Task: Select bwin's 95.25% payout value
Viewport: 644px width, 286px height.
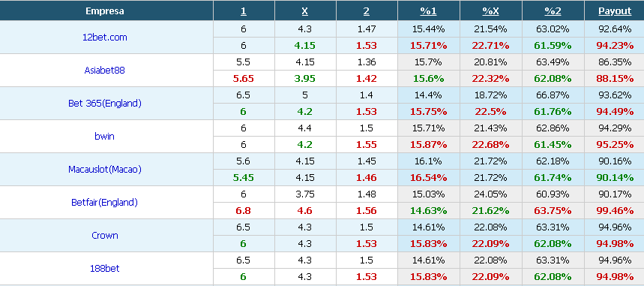Action: coord(615,145)
